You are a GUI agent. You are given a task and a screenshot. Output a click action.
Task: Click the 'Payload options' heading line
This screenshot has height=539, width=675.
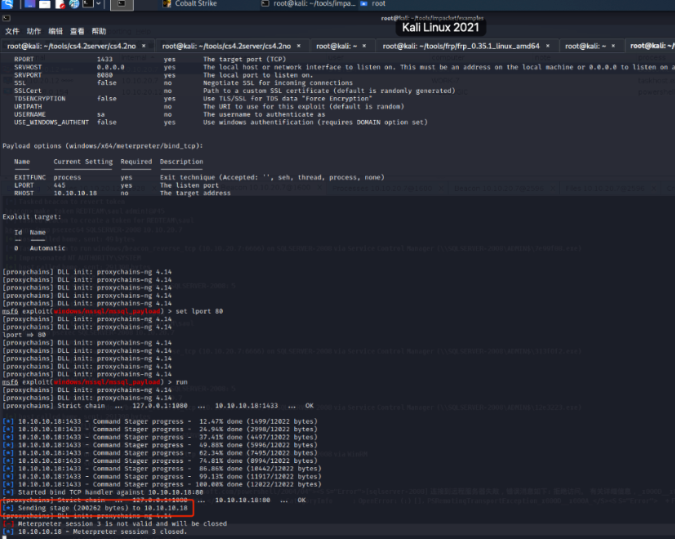click(x=102, y=146)
